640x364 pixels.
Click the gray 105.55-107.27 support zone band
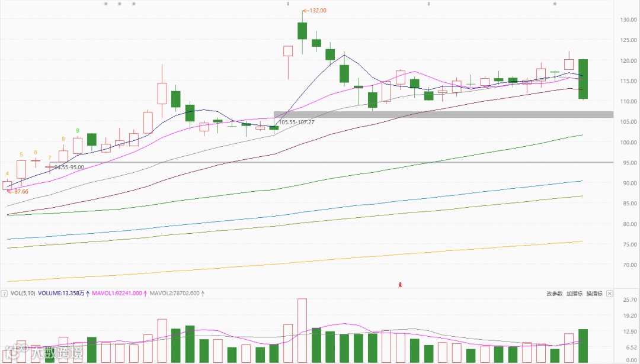pos(443,115)
